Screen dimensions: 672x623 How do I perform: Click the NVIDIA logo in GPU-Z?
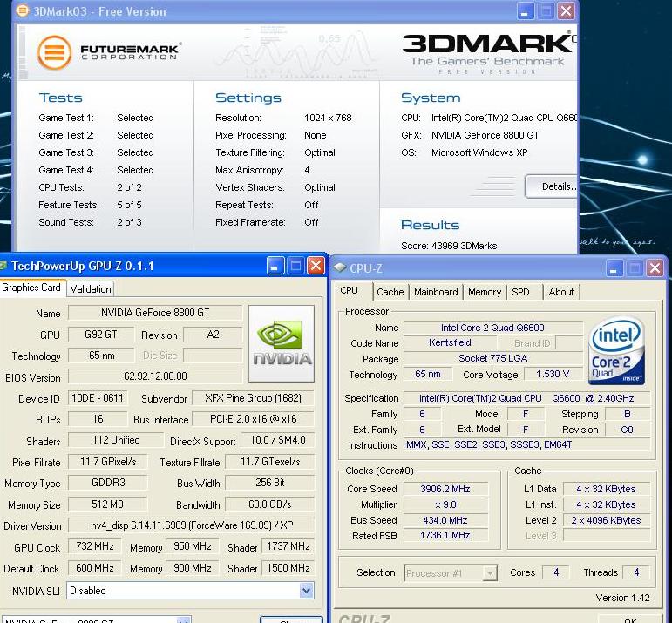pyautogui.click(x=282, y=343)
